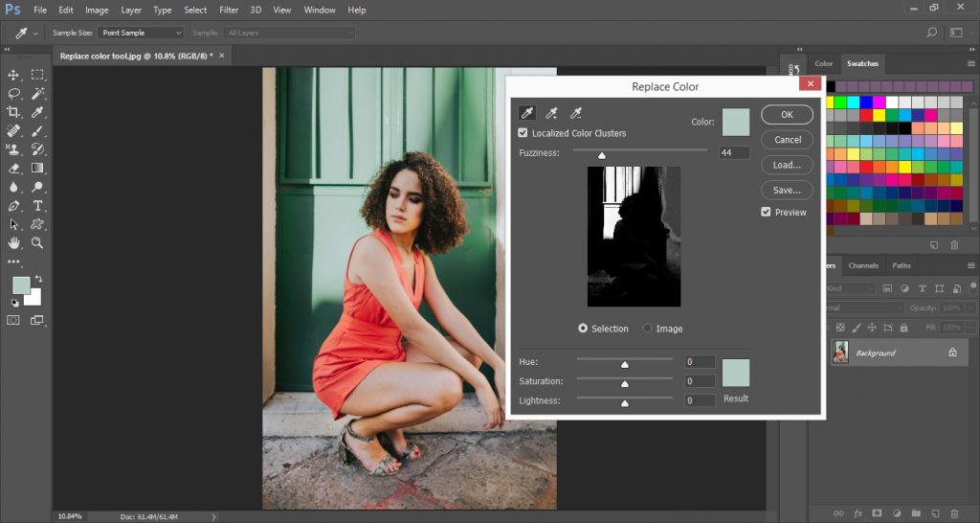This screenshot has width=980, height=523.
Task: Select the Dodge tool
Action: coord(37,187)
